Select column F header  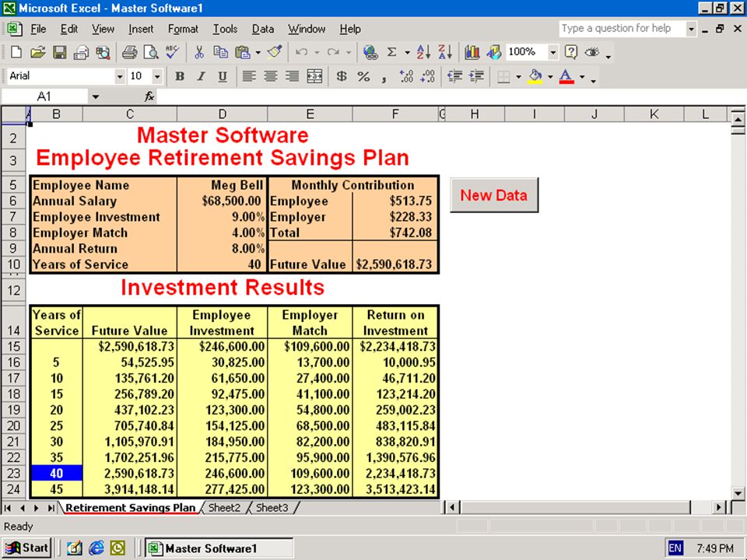[x=395, y=114]
